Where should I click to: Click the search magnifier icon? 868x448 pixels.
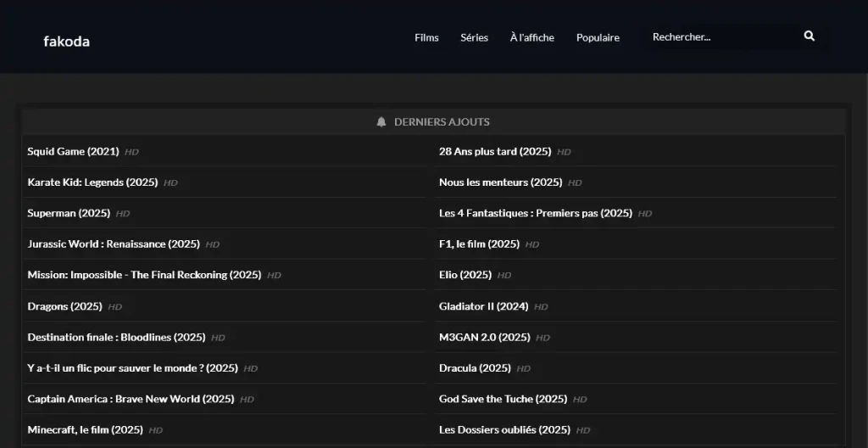coord(810,36)
